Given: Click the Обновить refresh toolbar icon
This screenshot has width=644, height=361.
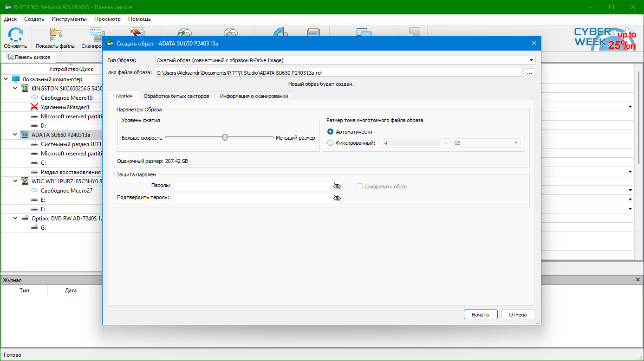Looking at the screenshot, I should (x=15, y=35).
